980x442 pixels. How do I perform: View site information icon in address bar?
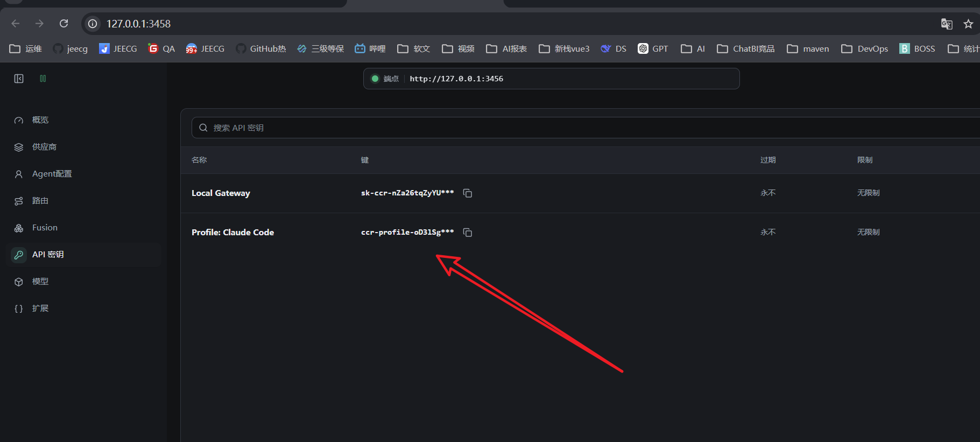(93, 24)
